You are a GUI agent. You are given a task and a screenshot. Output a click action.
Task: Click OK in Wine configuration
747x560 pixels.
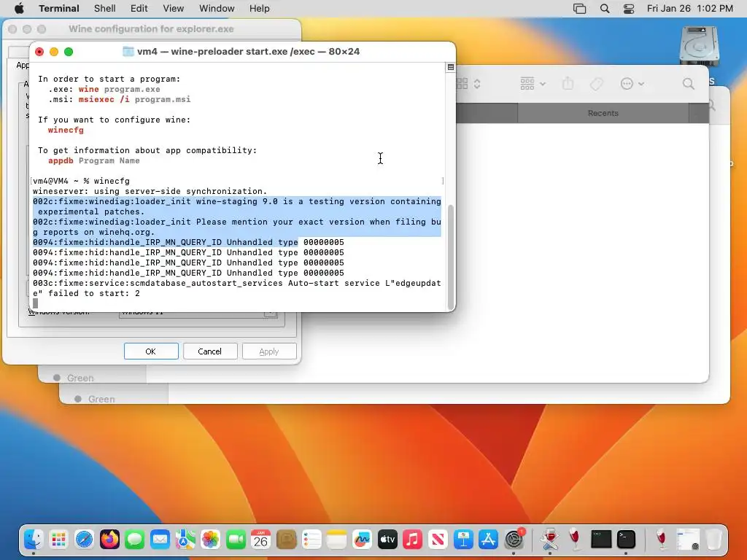click(151, 351)
